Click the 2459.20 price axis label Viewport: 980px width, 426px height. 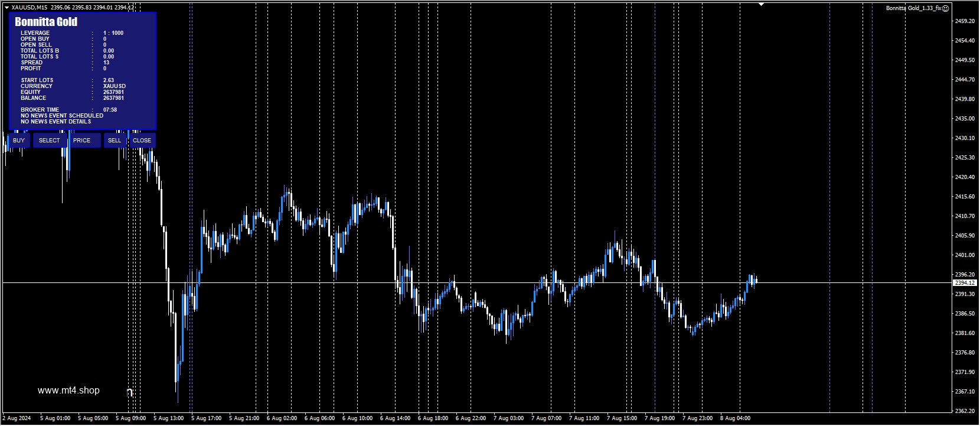[x=965, y=21]
